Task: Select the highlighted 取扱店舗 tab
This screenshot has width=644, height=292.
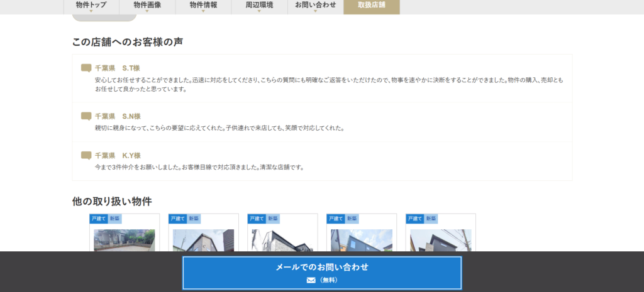Action: click(x=371, y=6)
